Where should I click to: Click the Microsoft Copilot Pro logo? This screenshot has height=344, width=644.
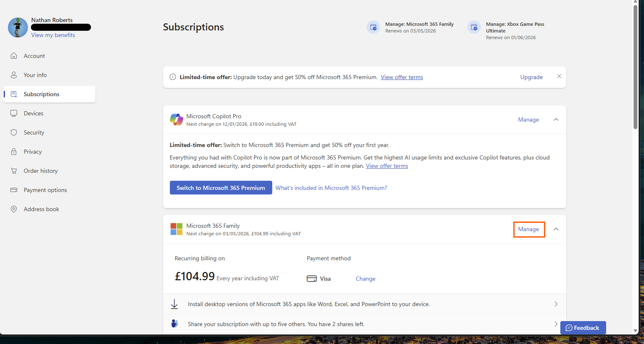point(177,120)
